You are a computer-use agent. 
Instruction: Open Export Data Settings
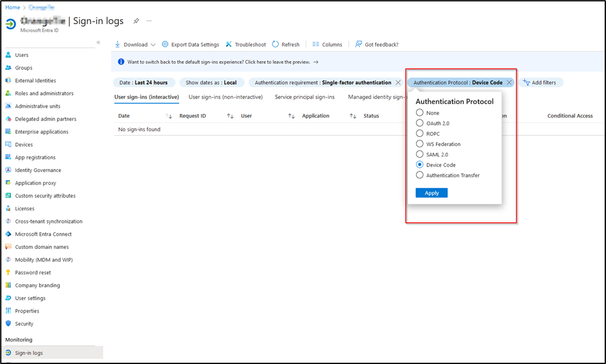[190, 44]
